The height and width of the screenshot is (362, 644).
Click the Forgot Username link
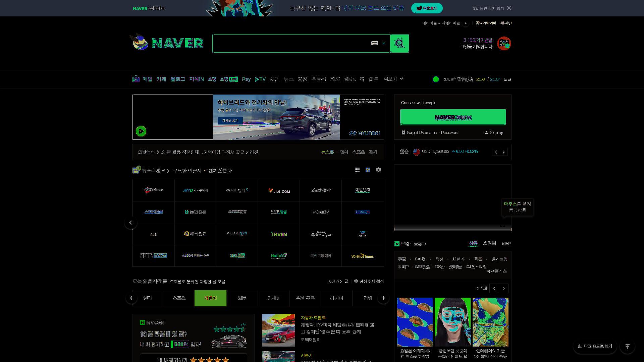coord(421,133)
